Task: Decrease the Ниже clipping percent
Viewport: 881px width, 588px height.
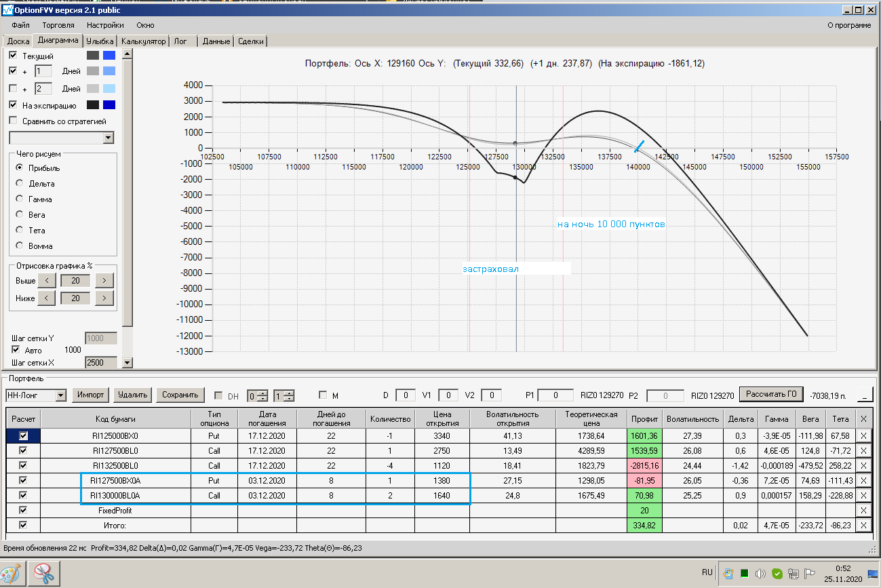Action: pos(46,298)
